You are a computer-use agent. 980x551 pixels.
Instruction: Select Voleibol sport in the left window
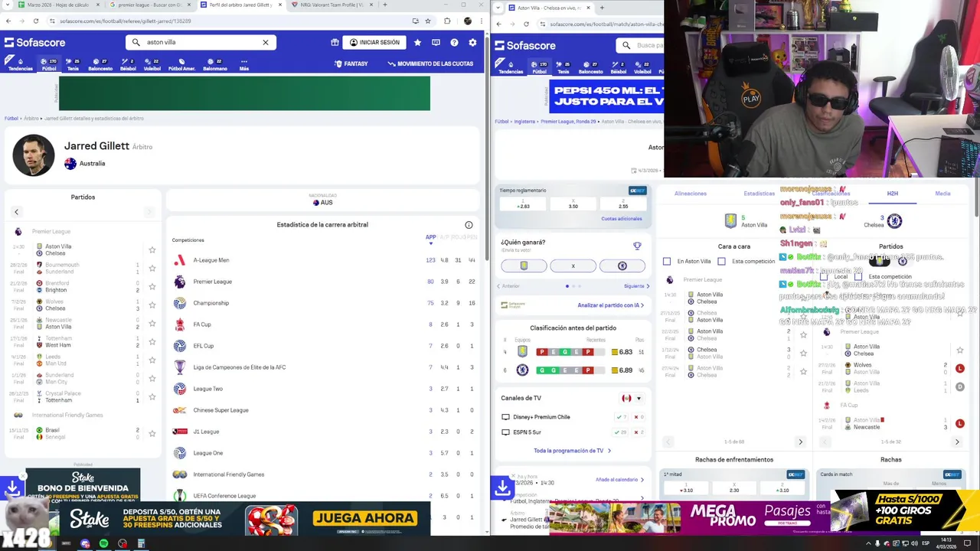tap(152, 64)
